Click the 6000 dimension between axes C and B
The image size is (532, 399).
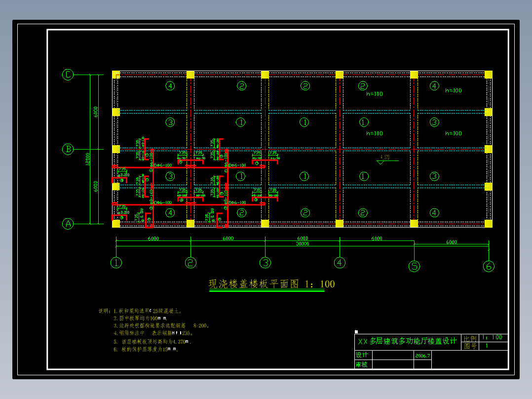[96, 112]
